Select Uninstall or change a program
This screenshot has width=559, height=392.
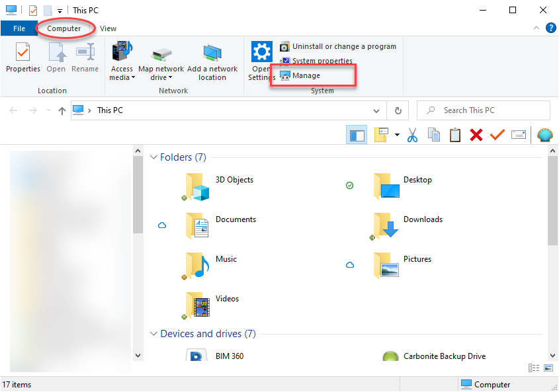pyautogui.click(x=338, y=46)
